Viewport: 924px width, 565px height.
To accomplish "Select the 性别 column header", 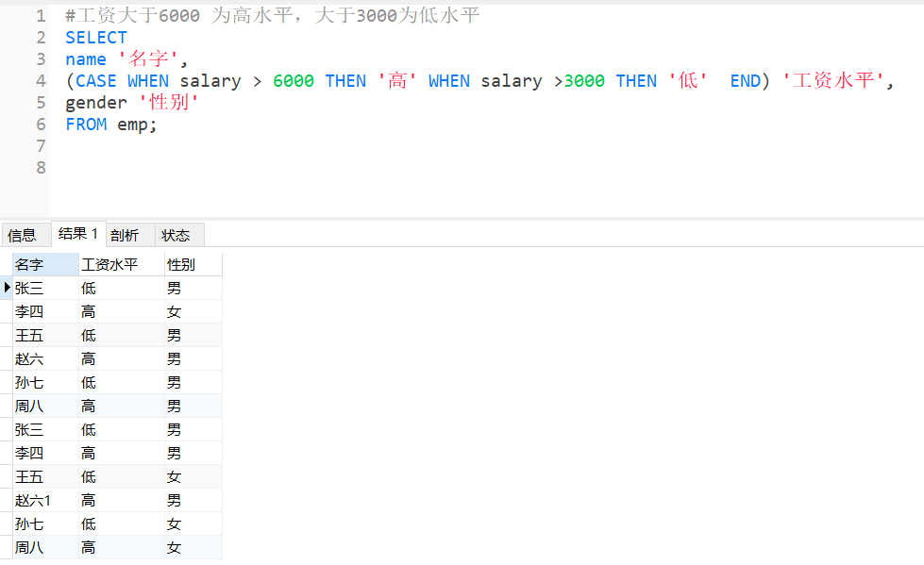I will pos(181,265).
